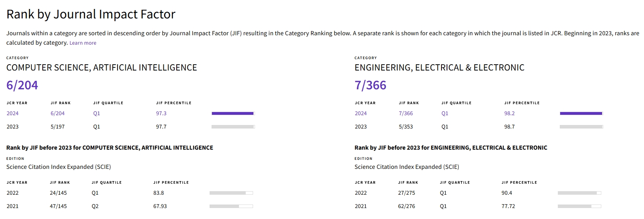Open the 2024 JCR year link under Engineering

361,113
